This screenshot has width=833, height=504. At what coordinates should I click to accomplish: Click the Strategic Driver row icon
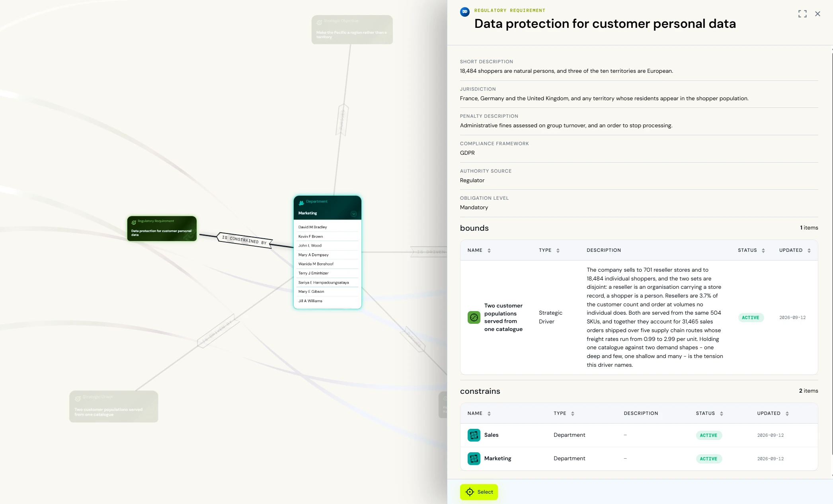click(x=474, y=317)
